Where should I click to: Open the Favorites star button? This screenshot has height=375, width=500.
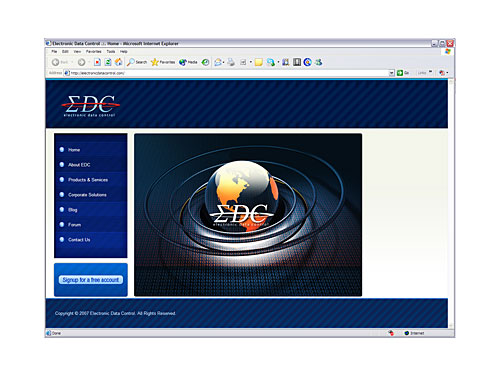tap(163, 62)
